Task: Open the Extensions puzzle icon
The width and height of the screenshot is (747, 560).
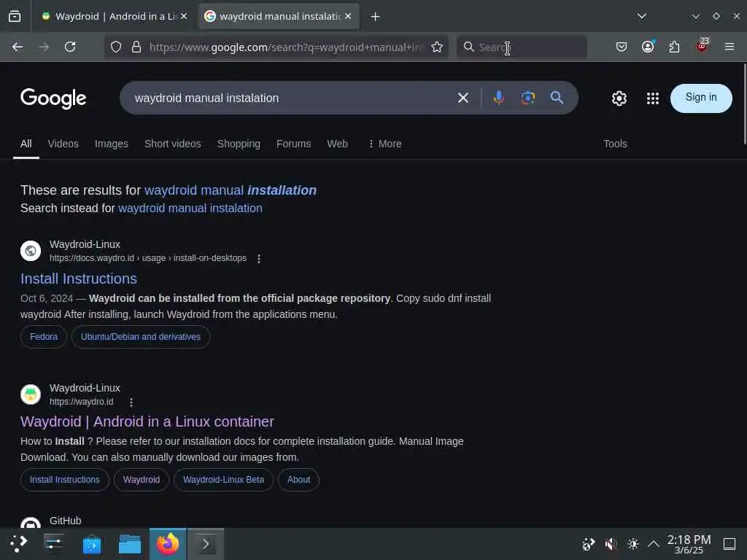Action: pyautogui.click(x=674, y=47)
